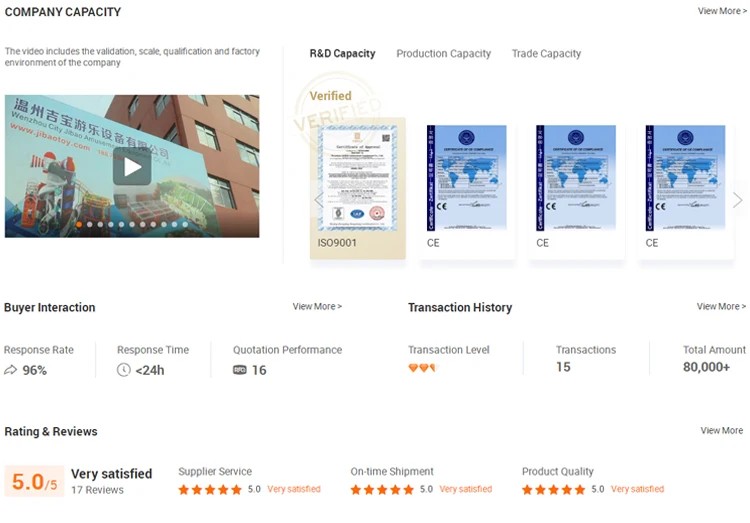Open View More for Transaction History
Screen dimensions: 750x523
[x=721, y=306]
